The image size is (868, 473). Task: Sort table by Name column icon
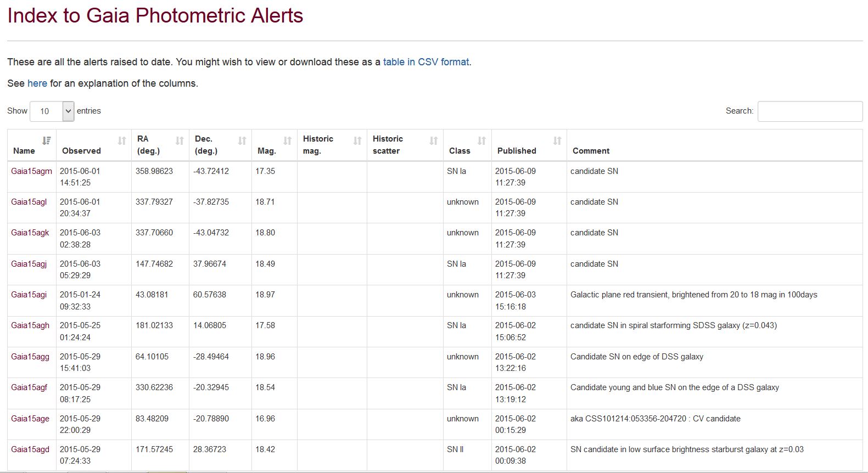(x=47, y=140)
